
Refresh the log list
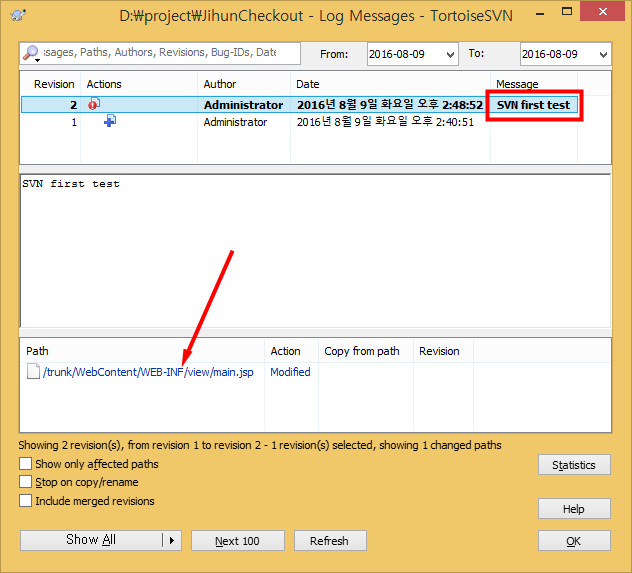[330, 540]
